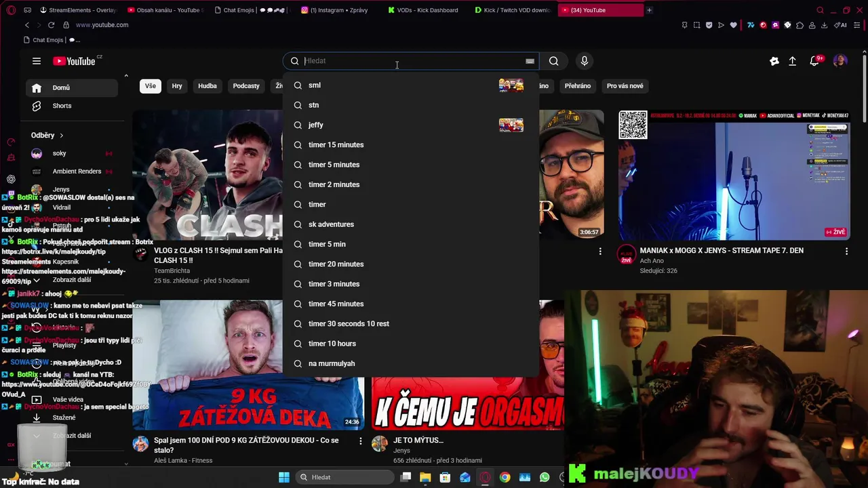
Task: Choose suggestion "stn"
Action: click(411, 105)
